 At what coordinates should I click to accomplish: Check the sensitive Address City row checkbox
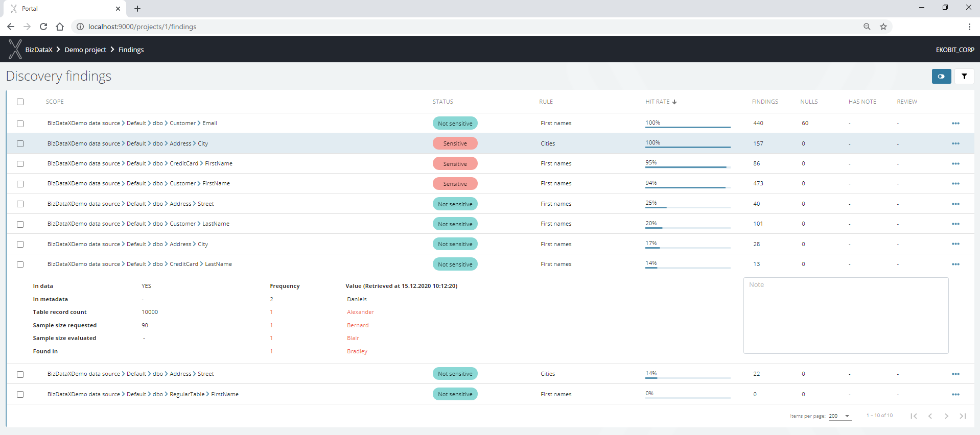coord(20,144)
